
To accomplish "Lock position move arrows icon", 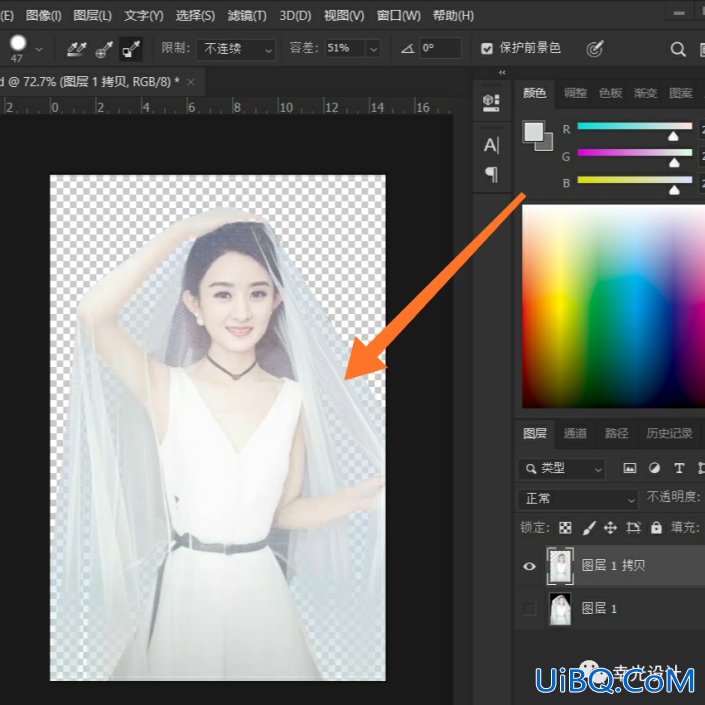I will [610, 528].
